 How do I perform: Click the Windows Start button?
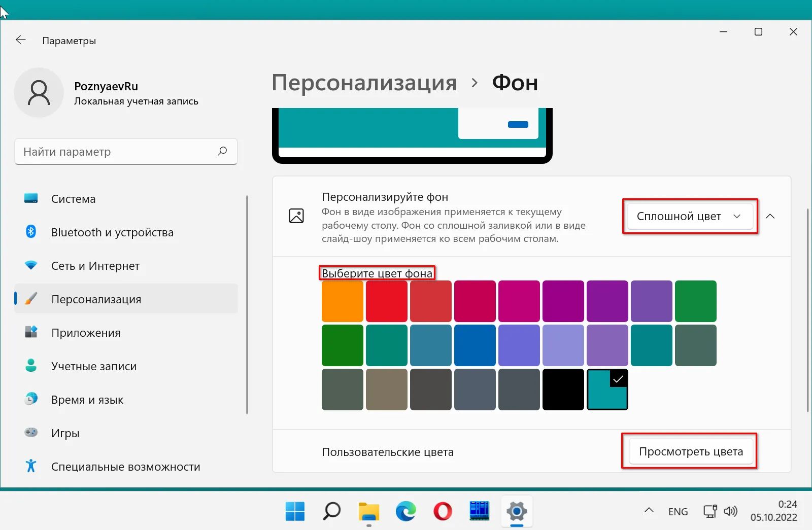click(x=295, y=511)
